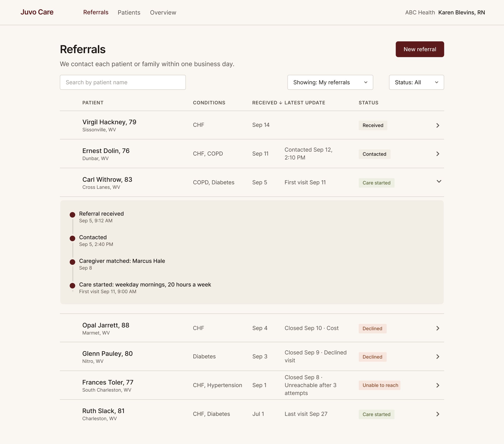Click the Latest Update column header

(305, 103)
